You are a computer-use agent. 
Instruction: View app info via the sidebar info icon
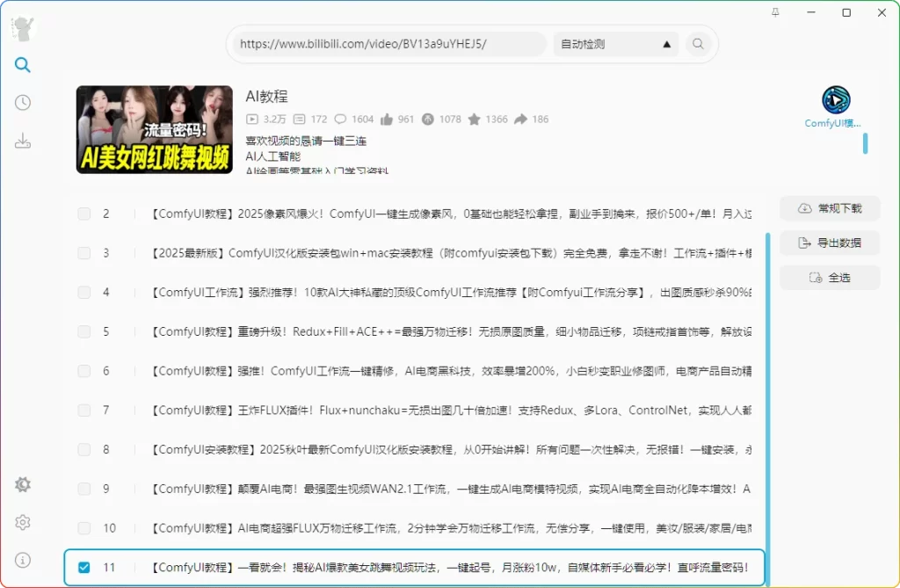(x=22, y=559)
